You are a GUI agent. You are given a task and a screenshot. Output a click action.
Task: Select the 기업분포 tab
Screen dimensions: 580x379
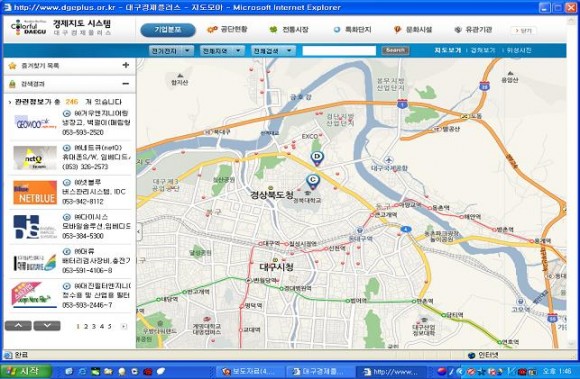pos(168,30)
